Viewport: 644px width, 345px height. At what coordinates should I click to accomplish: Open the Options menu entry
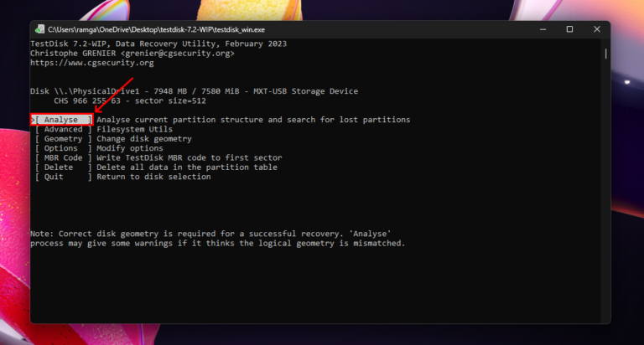pos(63,148)
